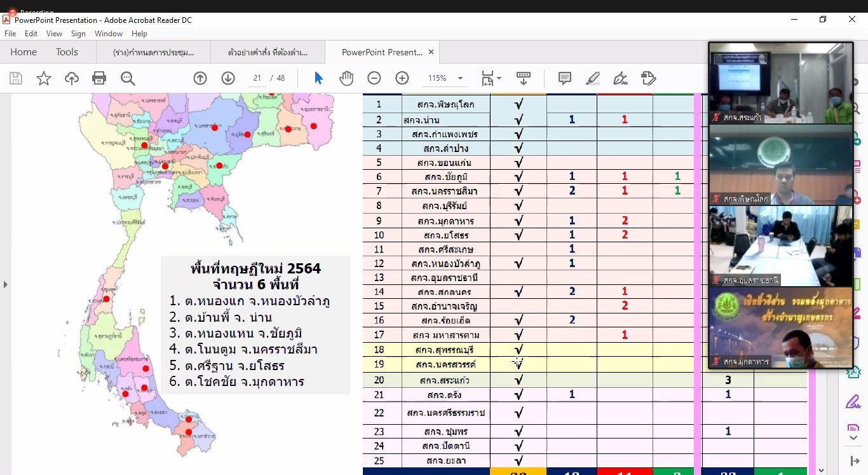Viewport: 868px width, 475px height.
Task: Click the scrolling mode icon
Action: [x=524, y=78]
